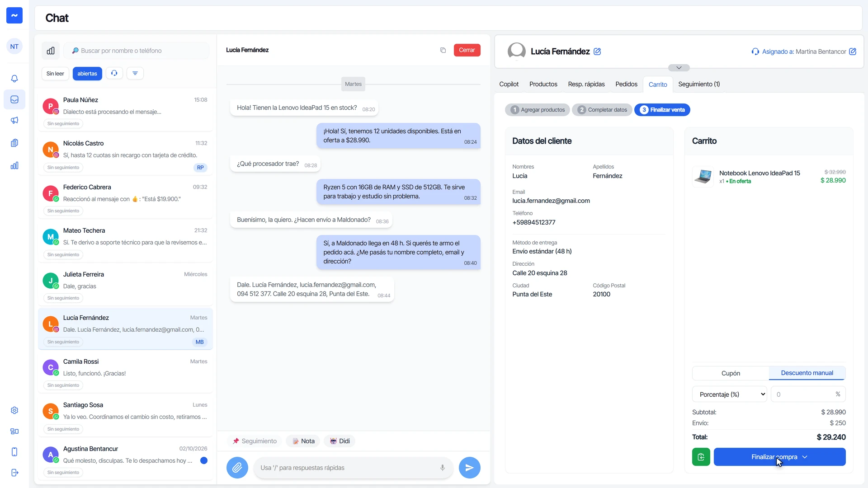The width and height of the screenshot is (868, 488).
Task: Open the campaigns megaphone icon
Action: pyautogui.click(x=14, y=120)
